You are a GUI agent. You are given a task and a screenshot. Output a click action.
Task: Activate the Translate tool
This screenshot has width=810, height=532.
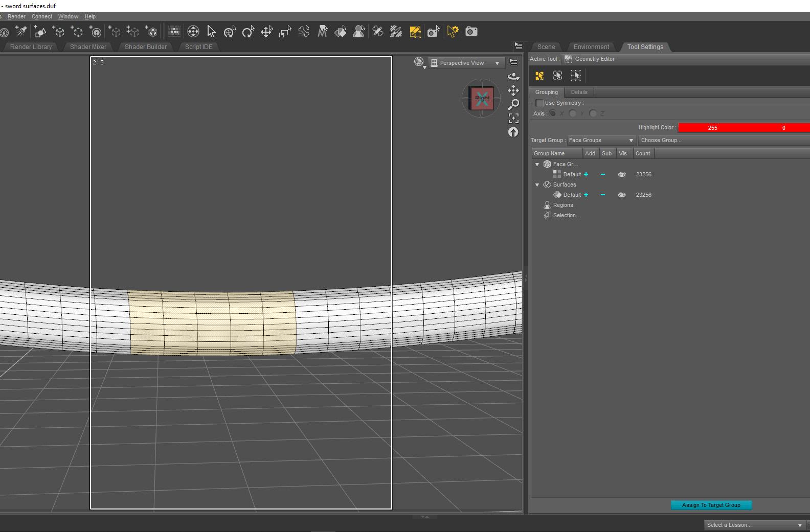pyautogui.click(x=266, y=32)
